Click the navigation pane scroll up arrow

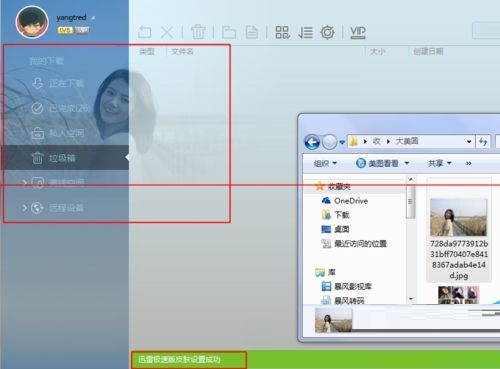(411, 179)
